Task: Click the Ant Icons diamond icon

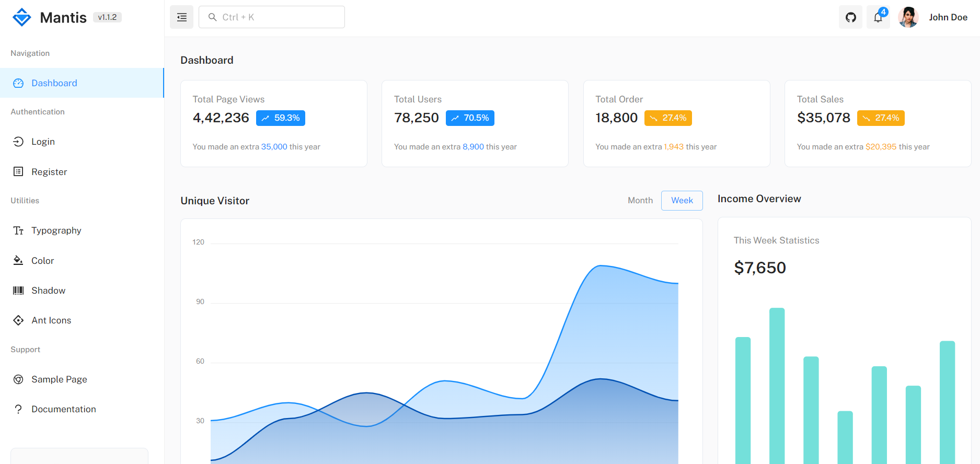Action: point(18,320)
